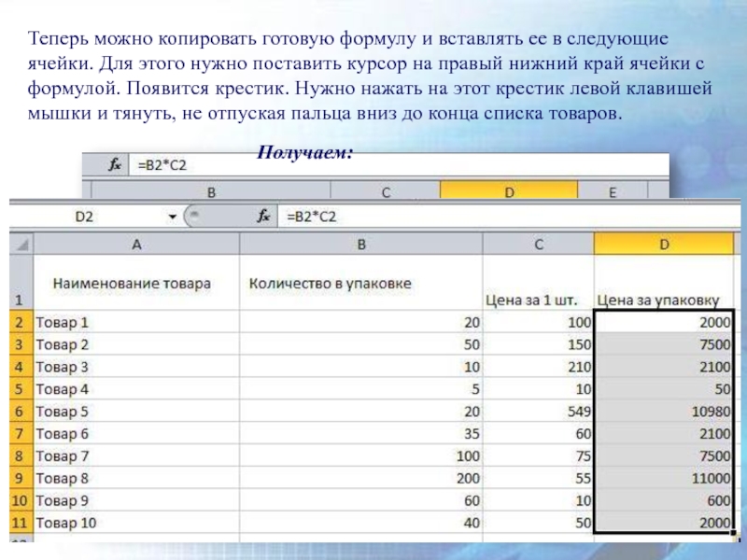
Task: Select the cell containing 'Товар 7'
Action: (136, 456)
